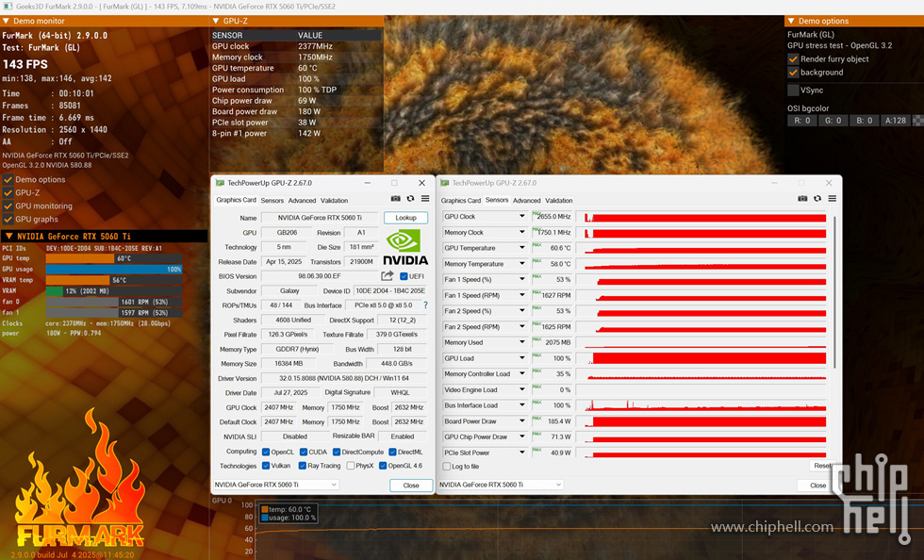Open the Video Engine Load sensor dropdown

coord(521,389)
